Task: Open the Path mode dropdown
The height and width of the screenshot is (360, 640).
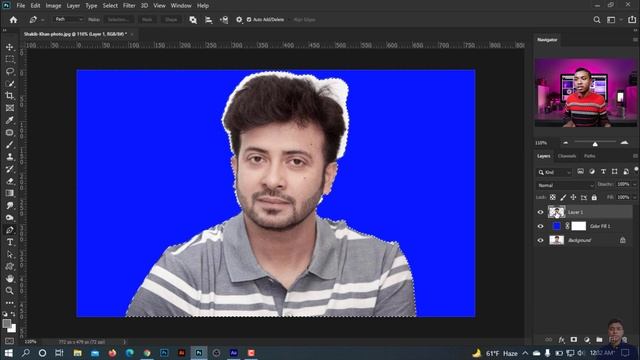Action: pyautogui.click(x=68, y=20)
